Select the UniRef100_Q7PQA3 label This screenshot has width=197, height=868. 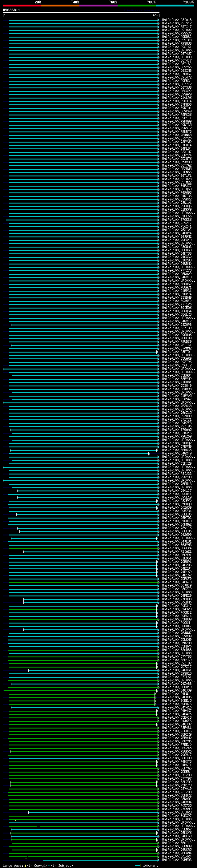[x=177, y=599]
